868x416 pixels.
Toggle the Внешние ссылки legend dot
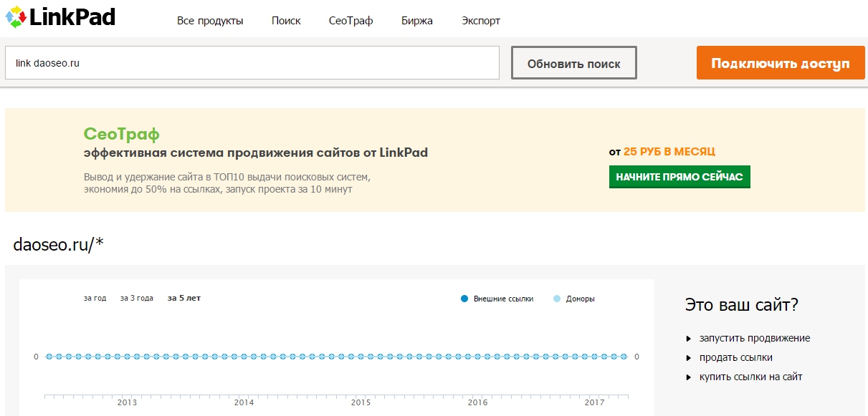[x=464, y=299]
